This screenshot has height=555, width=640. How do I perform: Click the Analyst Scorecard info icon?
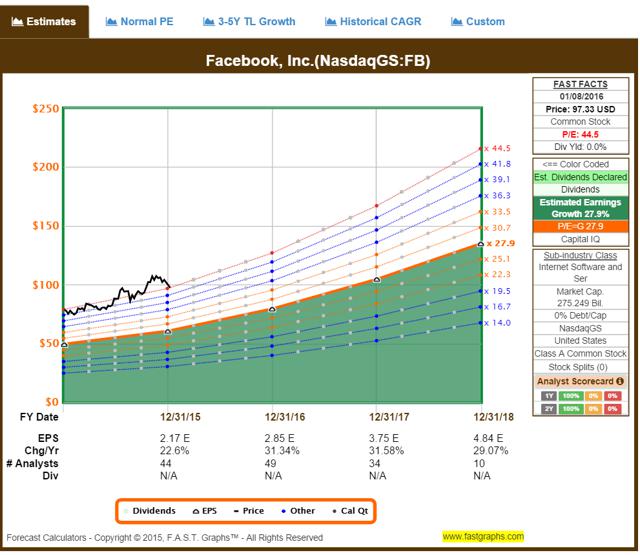click(x=620, y=381)
